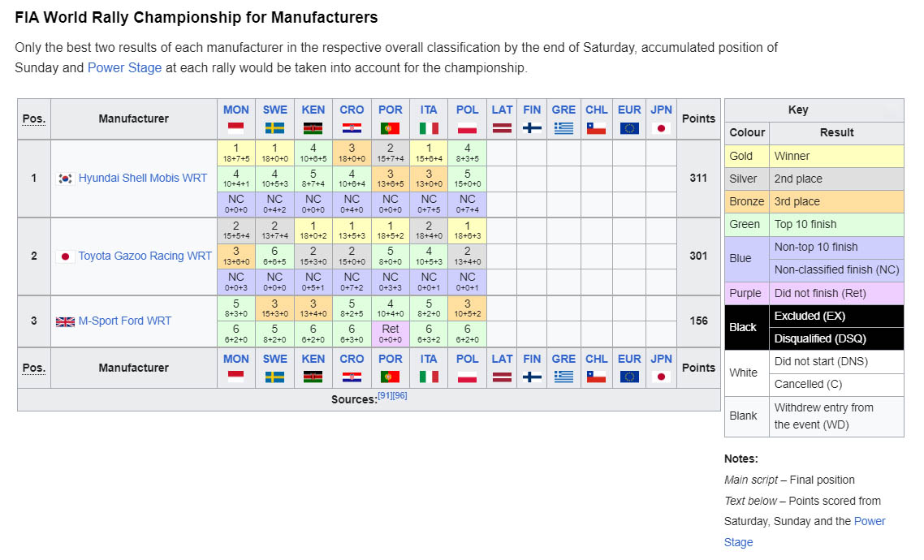The image size is (924, 560).
Task: Click the Monaco flag in header row
Action: coord(235,128)
